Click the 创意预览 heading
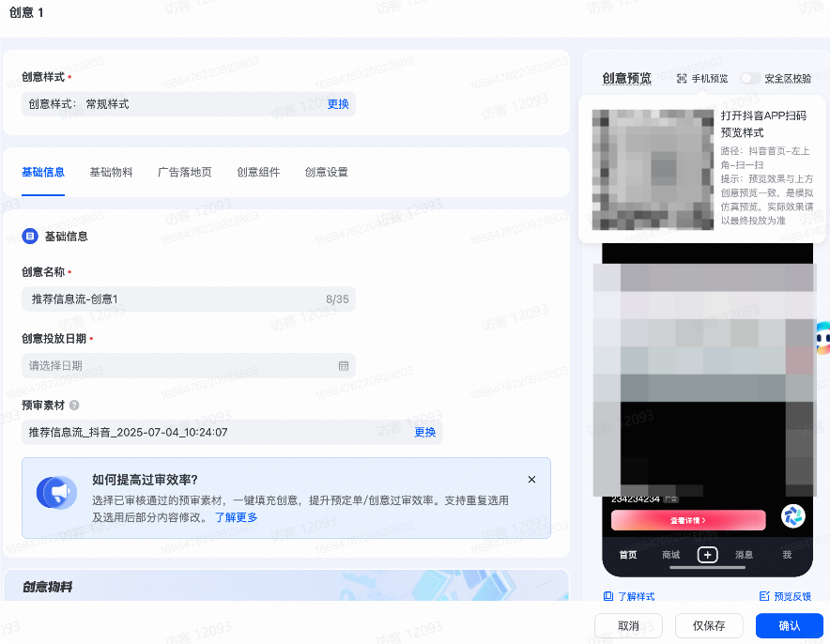830x644 pixels. click(627, 78)
